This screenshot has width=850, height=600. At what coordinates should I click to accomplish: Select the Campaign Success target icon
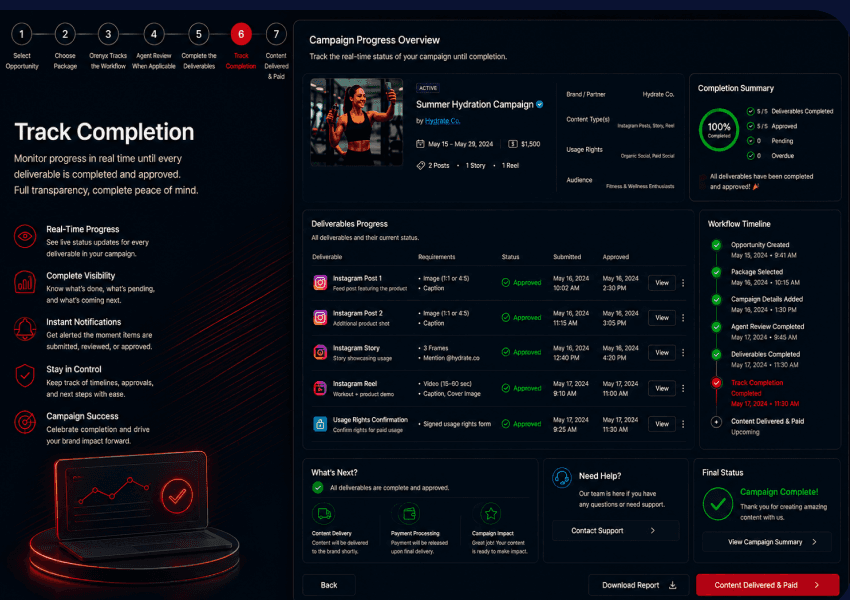[25, 422]
